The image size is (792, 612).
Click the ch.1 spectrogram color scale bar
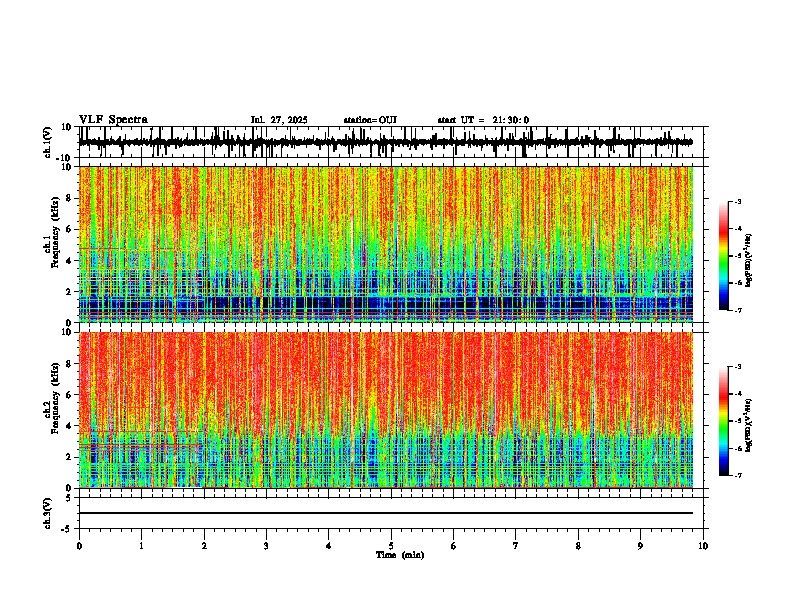tap(724, 256)
